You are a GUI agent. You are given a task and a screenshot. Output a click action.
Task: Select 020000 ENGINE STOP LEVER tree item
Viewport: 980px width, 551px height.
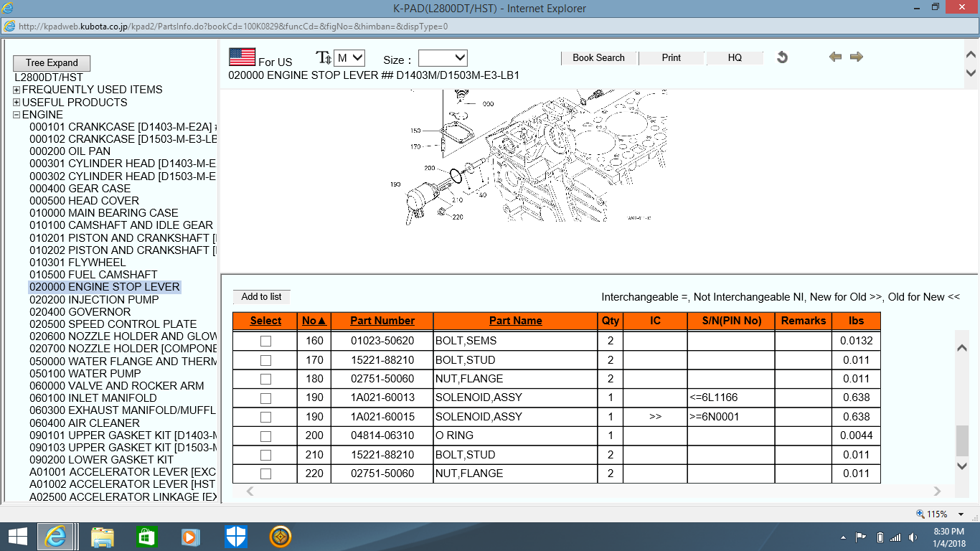coord(105,287)
